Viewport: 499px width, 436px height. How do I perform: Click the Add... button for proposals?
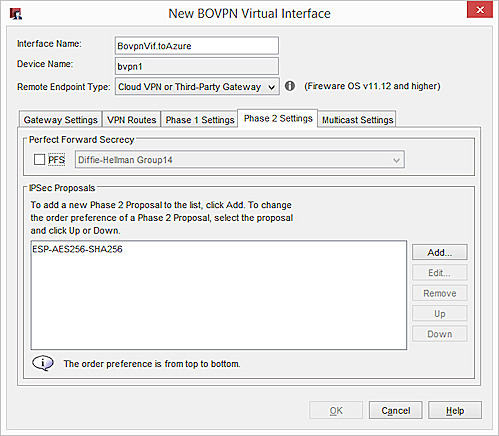coord(440,252)
